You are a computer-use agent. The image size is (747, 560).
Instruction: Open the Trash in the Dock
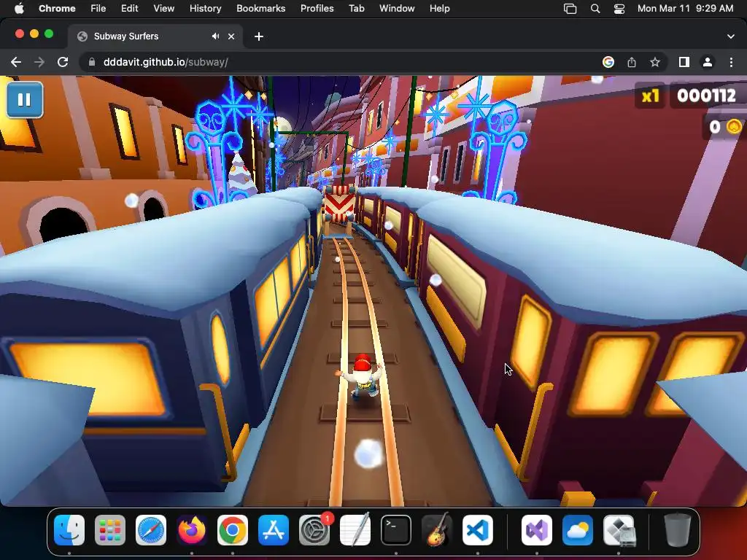tap(678, 530)
